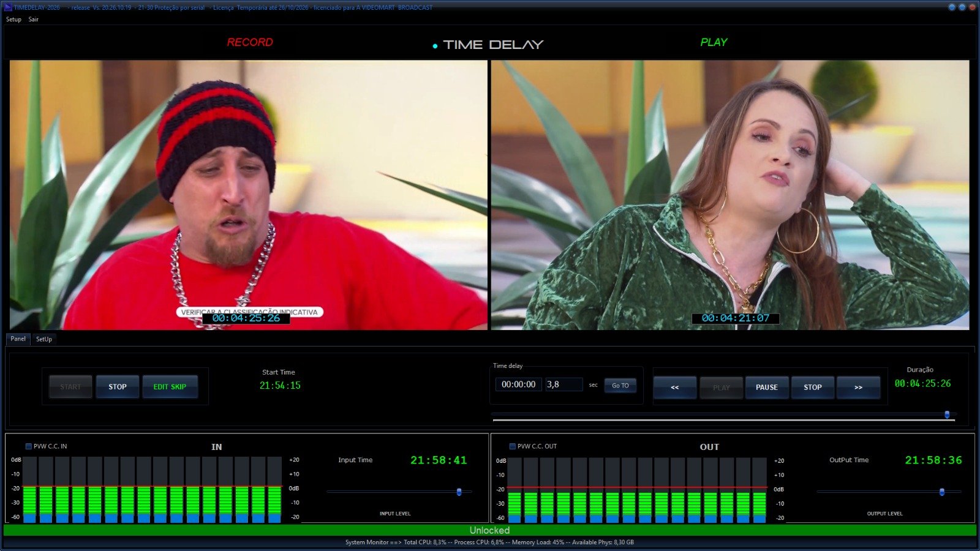This screenshot has height=551, width=980.
Task: Enable the PVW C.C. IN checkbox
Action: (29, 446)
